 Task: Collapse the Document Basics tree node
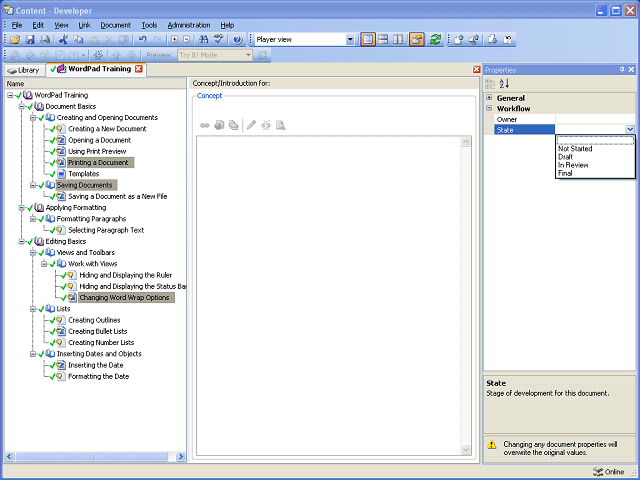coord(22,107)
